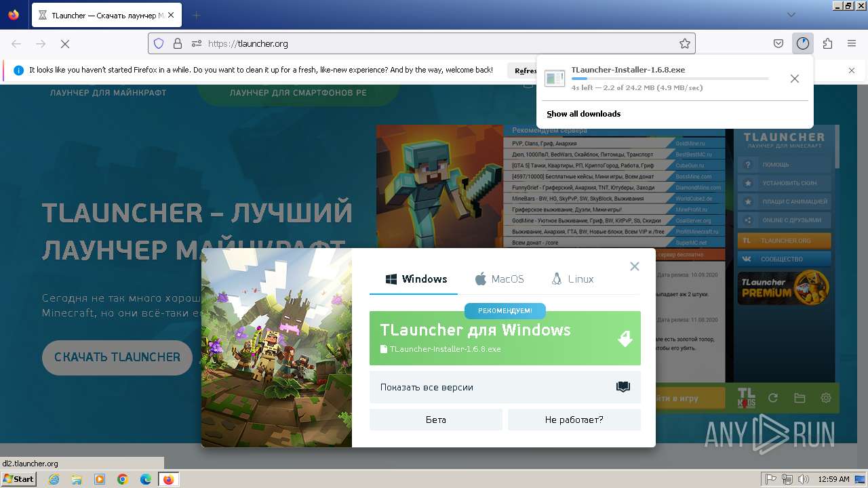Launch Google Chrome from taskbar
Viewport: 868px width, 488px height.
point(123,479)
